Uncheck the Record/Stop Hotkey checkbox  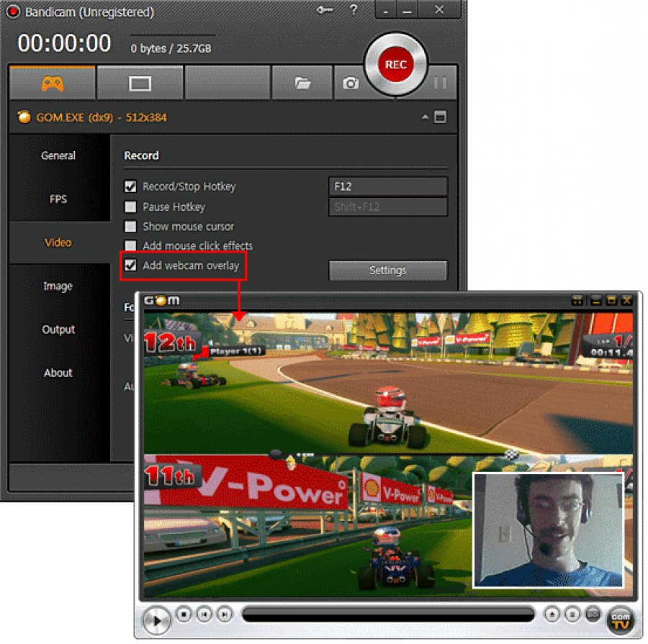coord(130,187)
